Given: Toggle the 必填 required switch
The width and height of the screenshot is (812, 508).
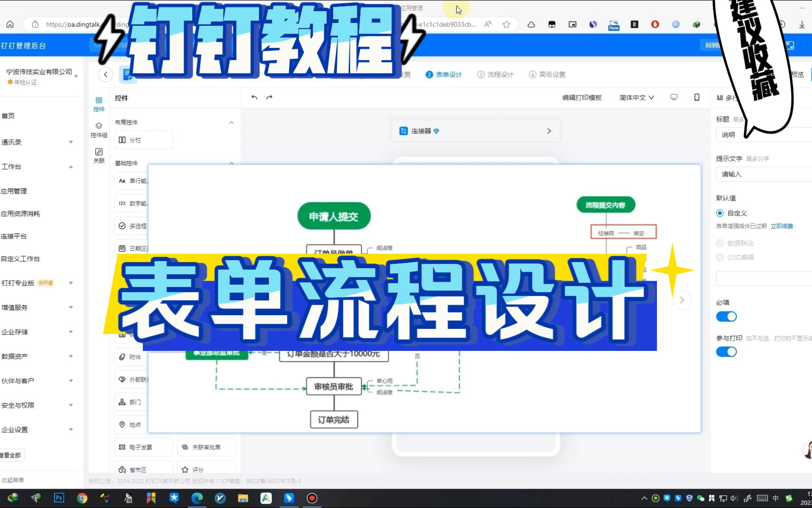Looking at the screenshot, I should 726,317.
